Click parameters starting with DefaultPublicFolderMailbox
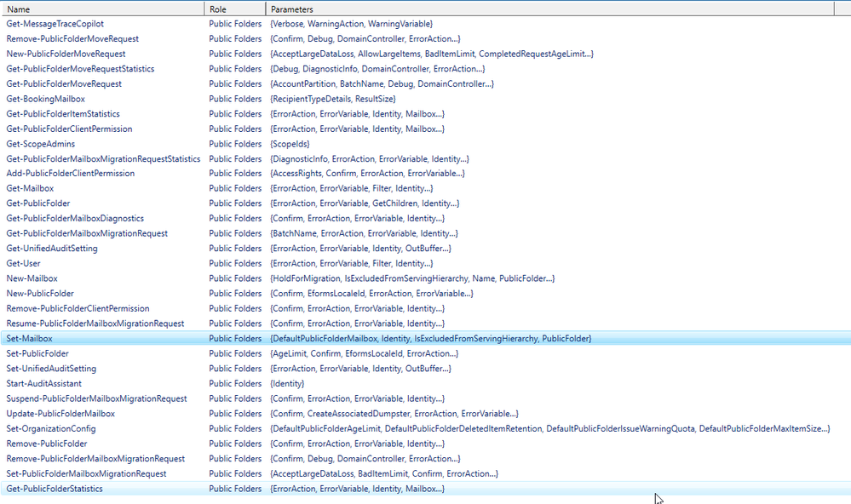Screen dimensions: 851x504 pos(430,339)
